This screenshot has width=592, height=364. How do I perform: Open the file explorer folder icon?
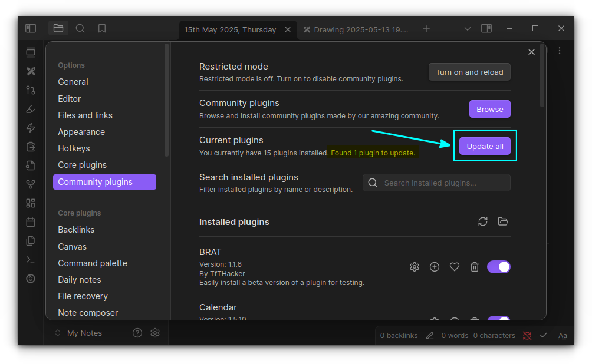pos(58,28)
